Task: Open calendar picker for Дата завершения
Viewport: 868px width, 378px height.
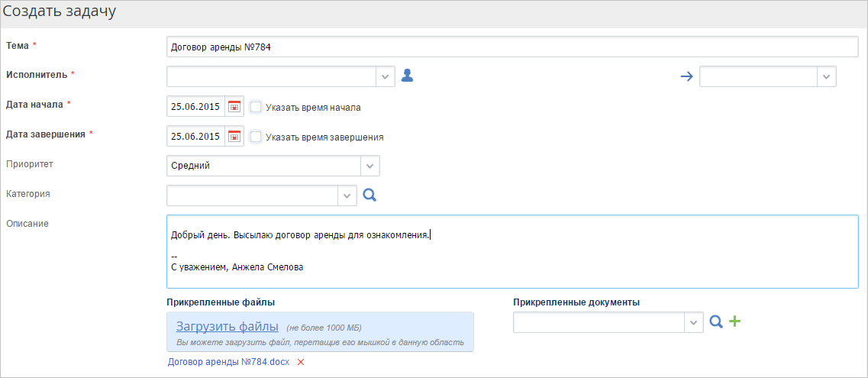Action: point(234,136)
